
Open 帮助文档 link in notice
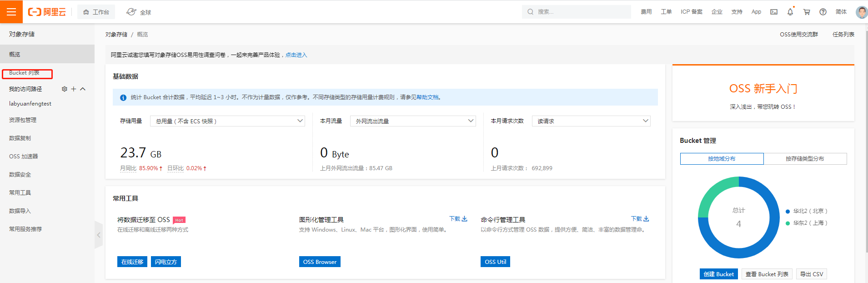[x=427, y=97]
